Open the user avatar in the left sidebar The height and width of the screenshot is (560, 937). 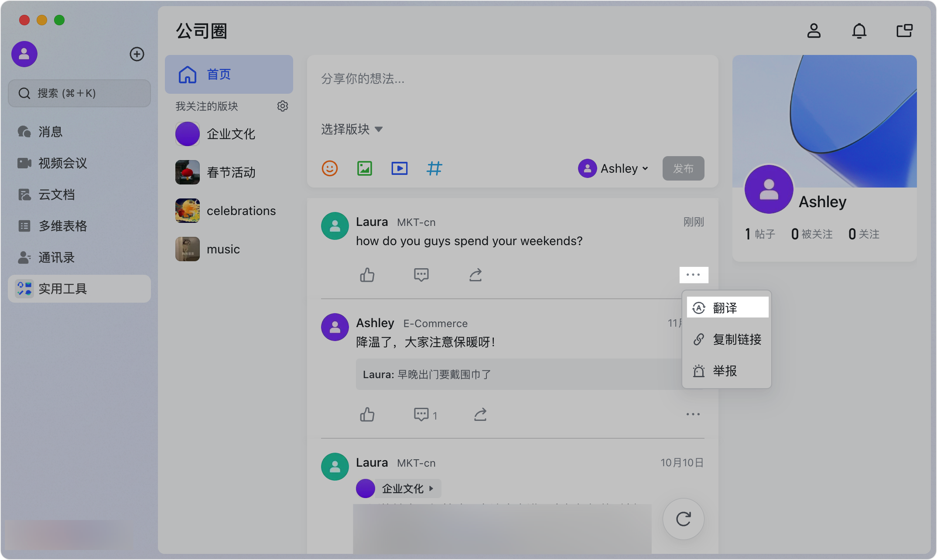(24, 54)
